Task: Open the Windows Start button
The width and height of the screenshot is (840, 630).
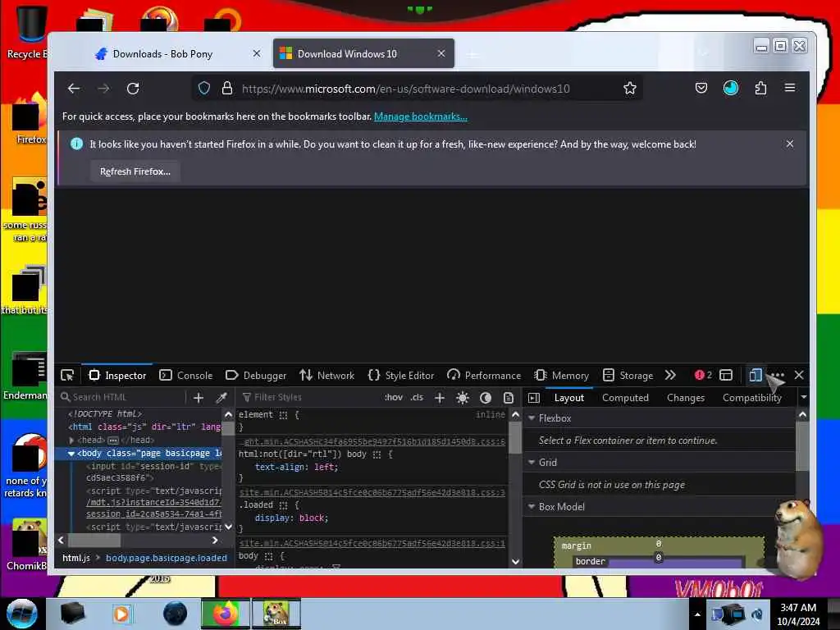Action: [x=21, y=614]
